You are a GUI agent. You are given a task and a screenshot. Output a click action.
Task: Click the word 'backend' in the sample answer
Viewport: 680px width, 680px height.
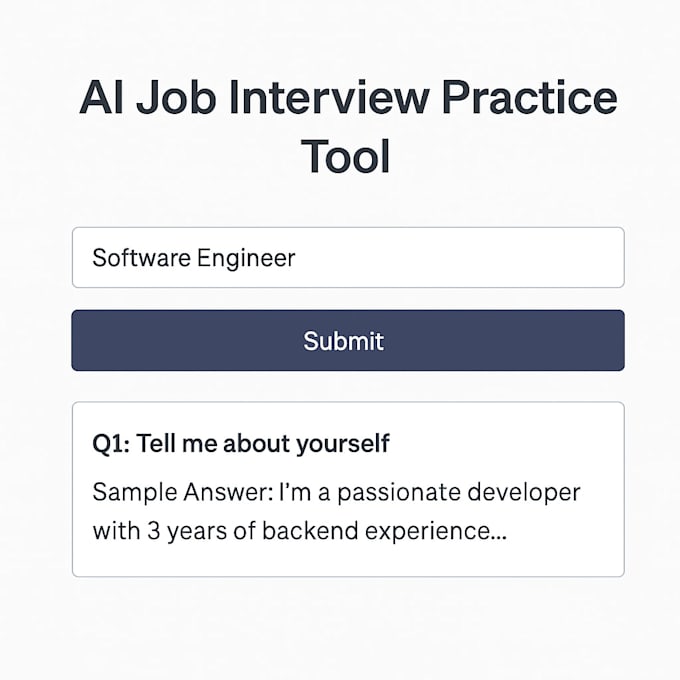(311, 531)
